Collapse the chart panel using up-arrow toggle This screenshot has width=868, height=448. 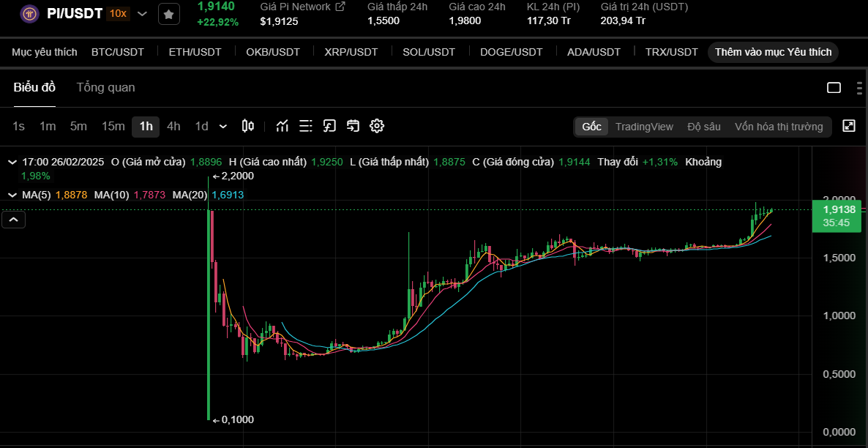(x=13, y=219)
